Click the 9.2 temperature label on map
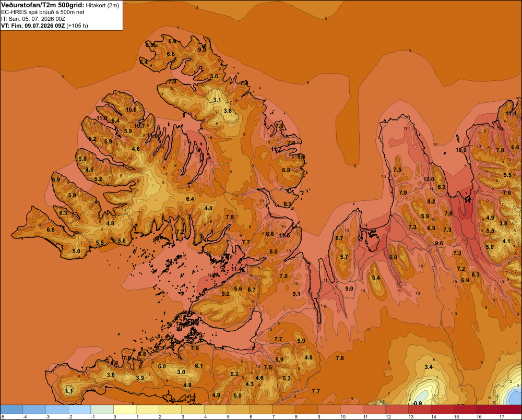This screenshot has width=522, height=420. click(x=226, y=294)
